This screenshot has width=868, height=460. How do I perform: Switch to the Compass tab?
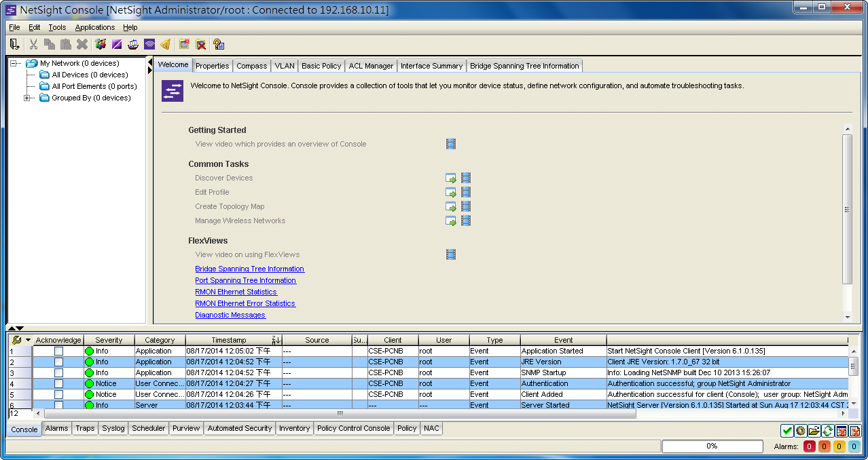tap(252, 66)
